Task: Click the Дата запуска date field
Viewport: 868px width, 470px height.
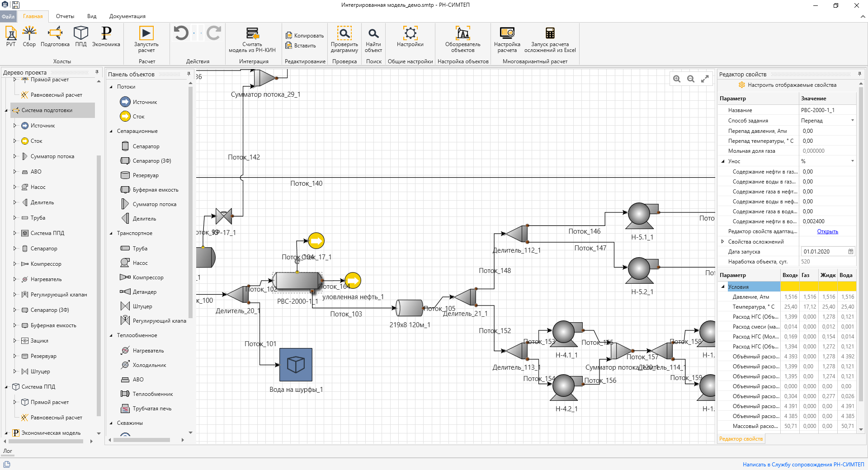Action: (828, 251)
